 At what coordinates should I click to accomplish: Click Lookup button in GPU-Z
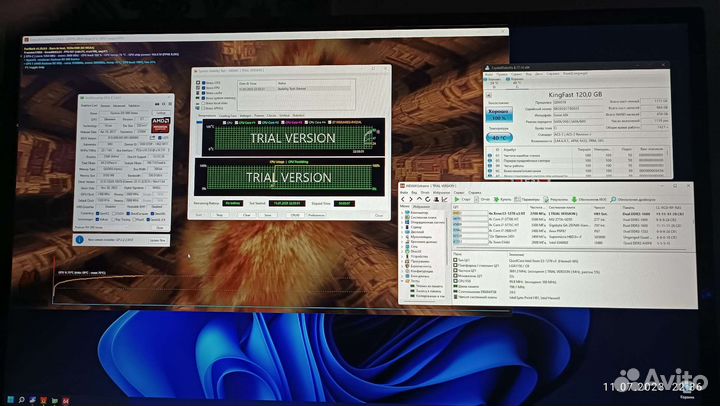[x=161, y=113]
